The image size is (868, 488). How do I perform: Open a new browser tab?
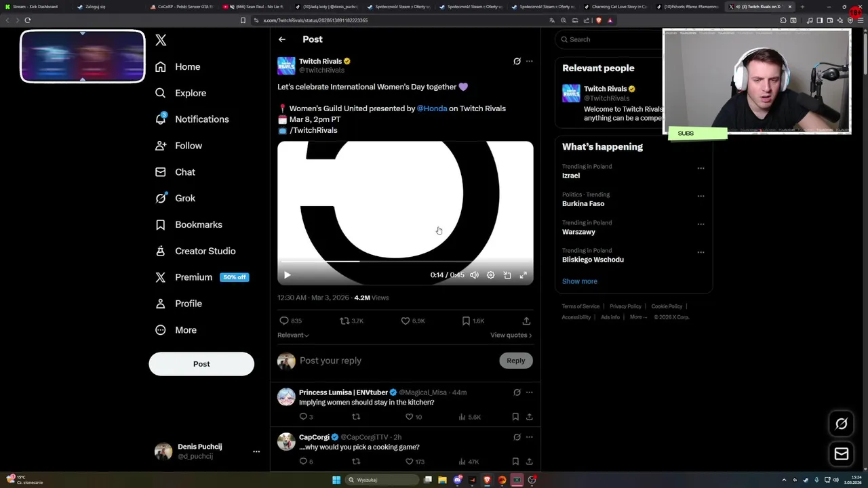pos(802,7)
